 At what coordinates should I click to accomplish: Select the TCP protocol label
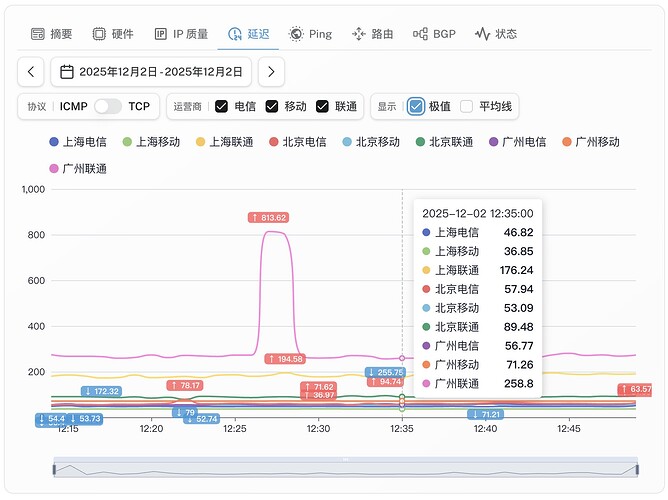(x=139, y=106)
